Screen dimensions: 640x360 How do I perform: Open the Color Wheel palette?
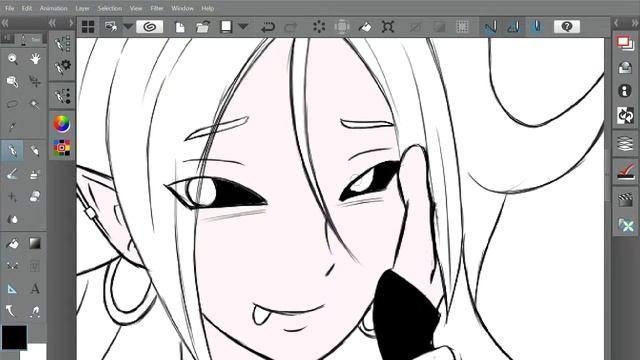62,124
